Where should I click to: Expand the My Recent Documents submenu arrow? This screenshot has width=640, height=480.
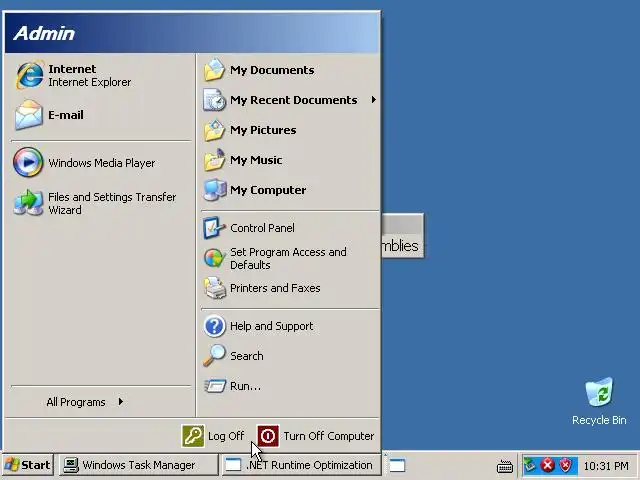373,100
